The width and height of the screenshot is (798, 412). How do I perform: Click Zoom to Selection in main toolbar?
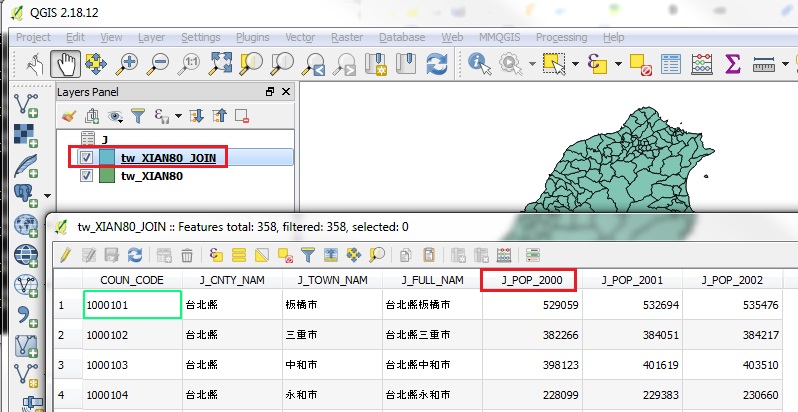[x=251, y=64]
